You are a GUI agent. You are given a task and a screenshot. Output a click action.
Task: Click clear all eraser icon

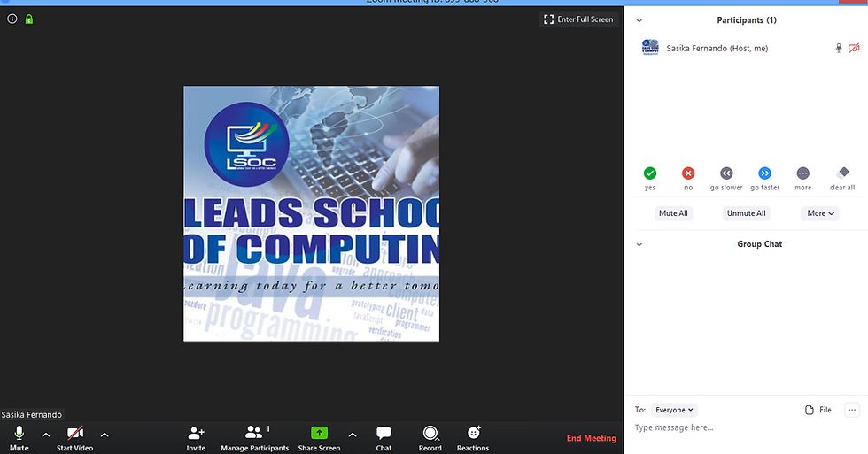[842, 173]
